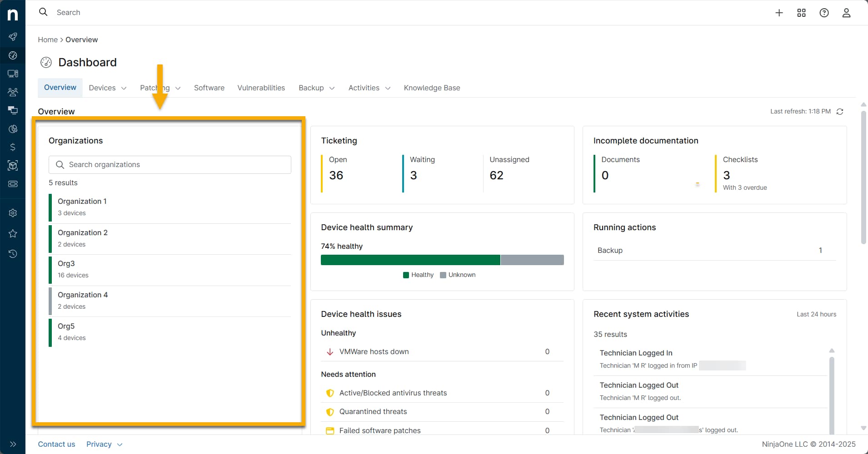This screenshot has height=454, width=868.
Task: Open the Backup cube sidebar icon
Action: tap(13, 165)
